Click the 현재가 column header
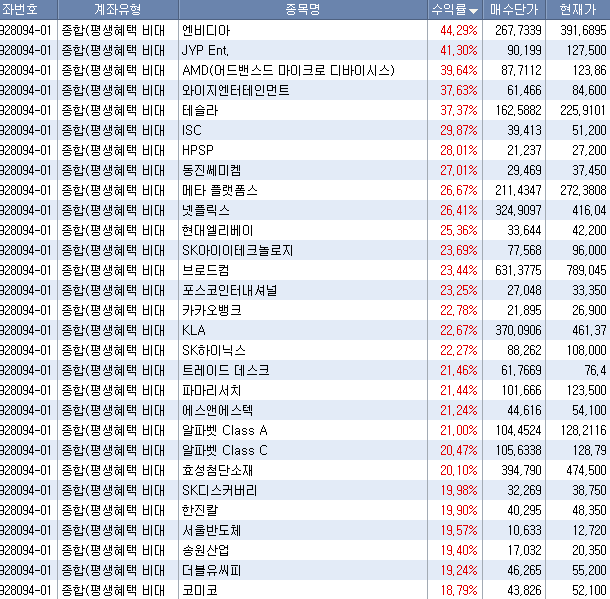610x599 pixels. tap(578, 9)
